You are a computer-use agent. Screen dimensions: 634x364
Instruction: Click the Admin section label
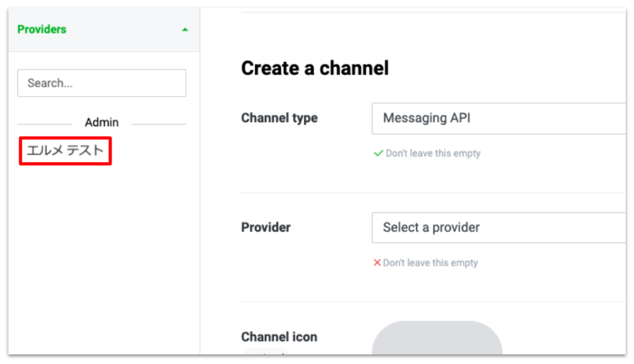point(102,122)
